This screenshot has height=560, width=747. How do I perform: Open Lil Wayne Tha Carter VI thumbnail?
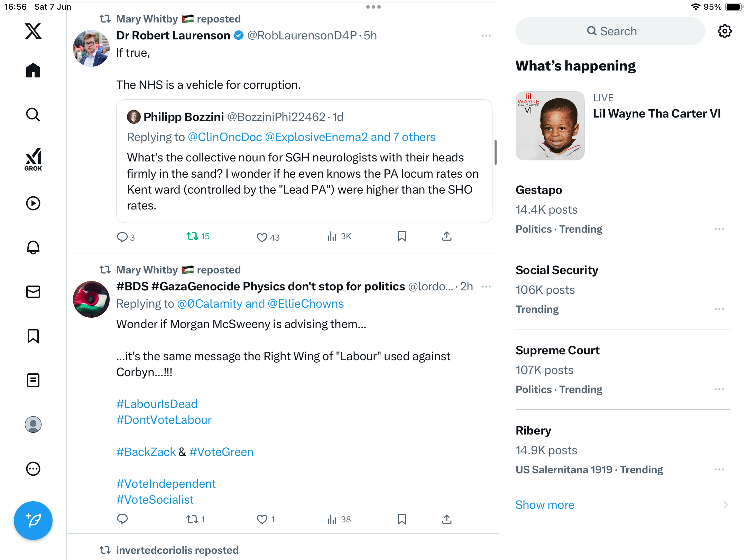550,126
